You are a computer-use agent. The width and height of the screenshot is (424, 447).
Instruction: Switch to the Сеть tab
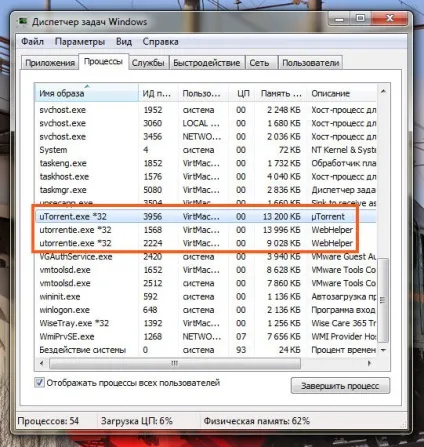260,63
